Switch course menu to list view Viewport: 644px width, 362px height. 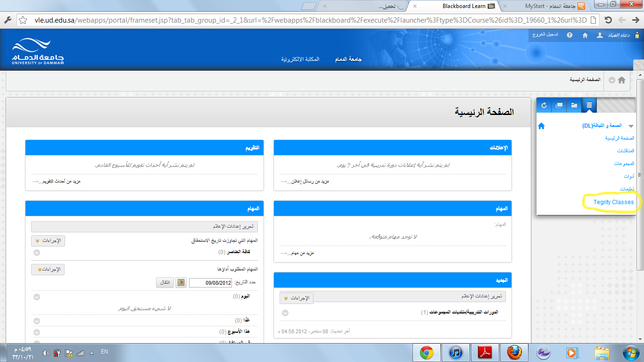[589, 105]
